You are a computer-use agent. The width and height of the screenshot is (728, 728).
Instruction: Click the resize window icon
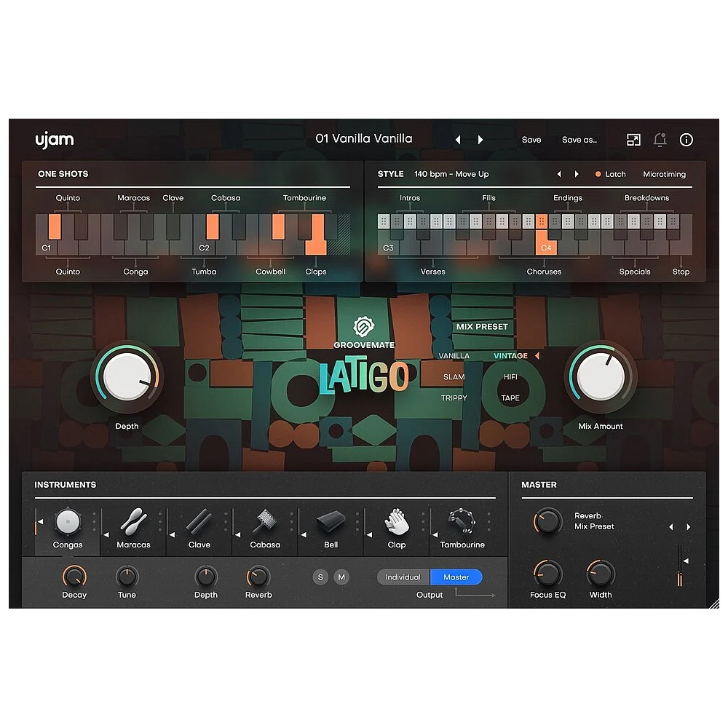pos(634,140)
